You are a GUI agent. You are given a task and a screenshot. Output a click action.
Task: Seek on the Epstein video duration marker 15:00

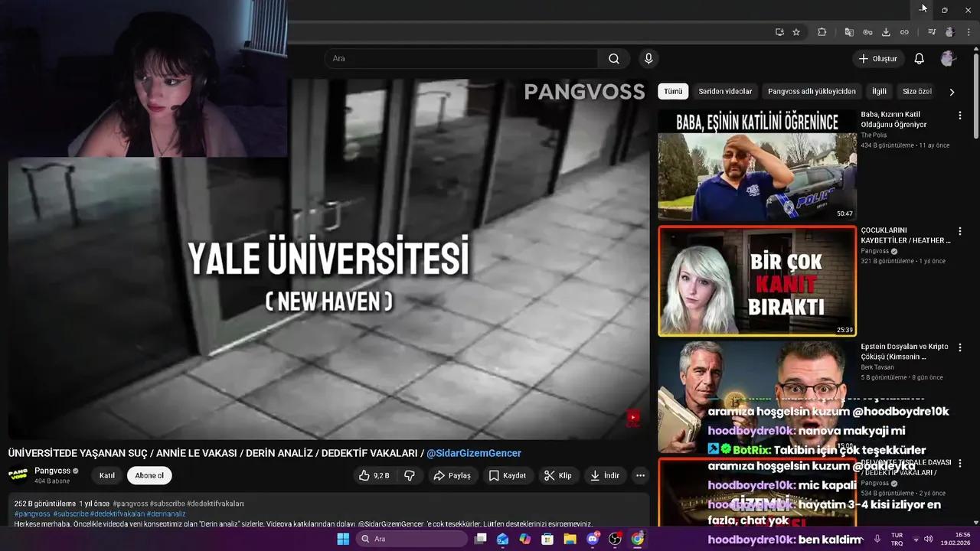click(844, 444)
